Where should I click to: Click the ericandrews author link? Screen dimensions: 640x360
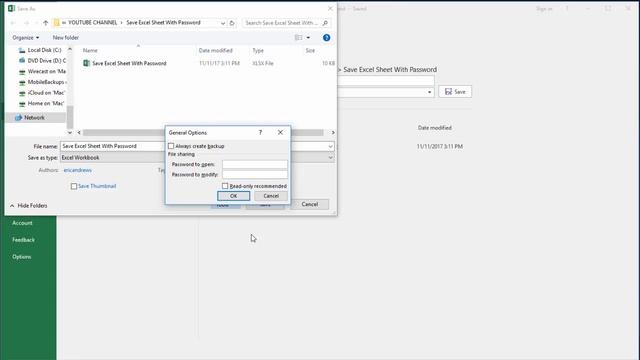click(78, 170)
